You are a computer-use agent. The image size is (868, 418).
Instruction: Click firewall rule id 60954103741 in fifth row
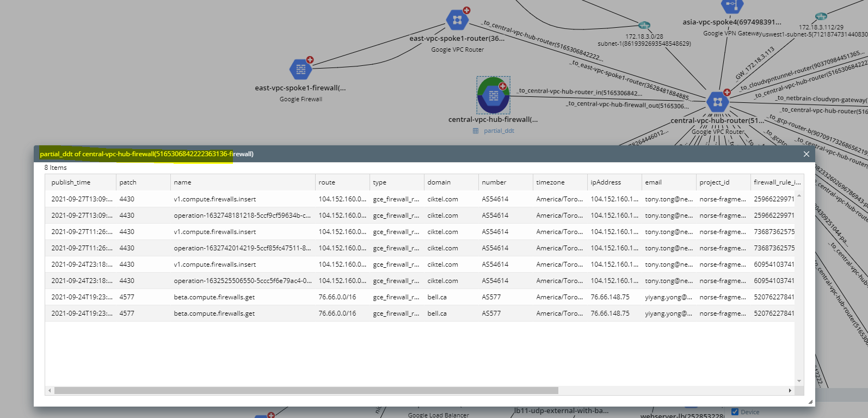point(774,265)
